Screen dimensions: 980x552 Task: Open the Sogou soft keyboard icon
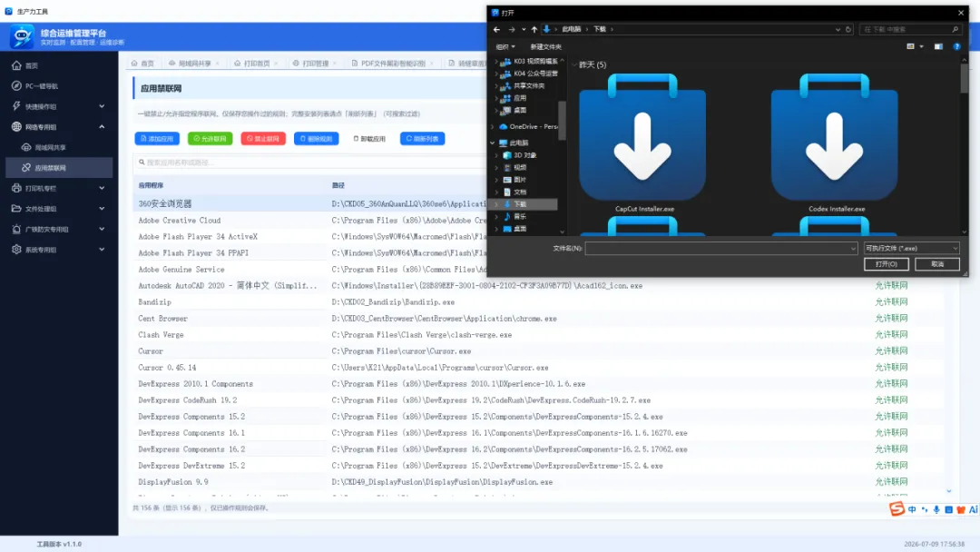click(x=948, y=509)
